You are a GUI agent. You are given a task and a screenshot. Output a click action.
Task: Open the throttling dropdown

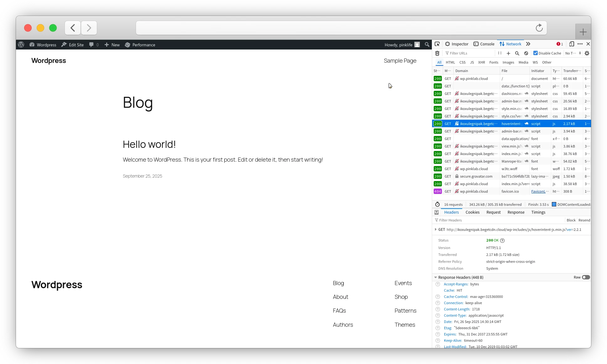573,53
